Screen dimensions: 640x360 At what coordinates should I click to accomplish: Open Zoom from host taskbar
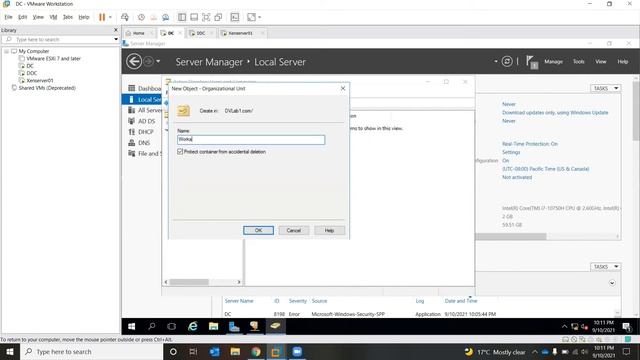click(x=297, y=351)
